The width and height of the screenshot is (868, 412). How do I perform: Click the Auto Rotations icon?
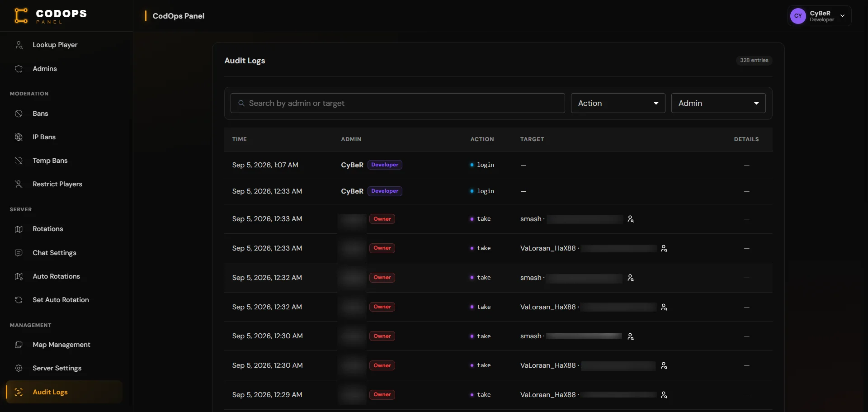click(19, 276)
